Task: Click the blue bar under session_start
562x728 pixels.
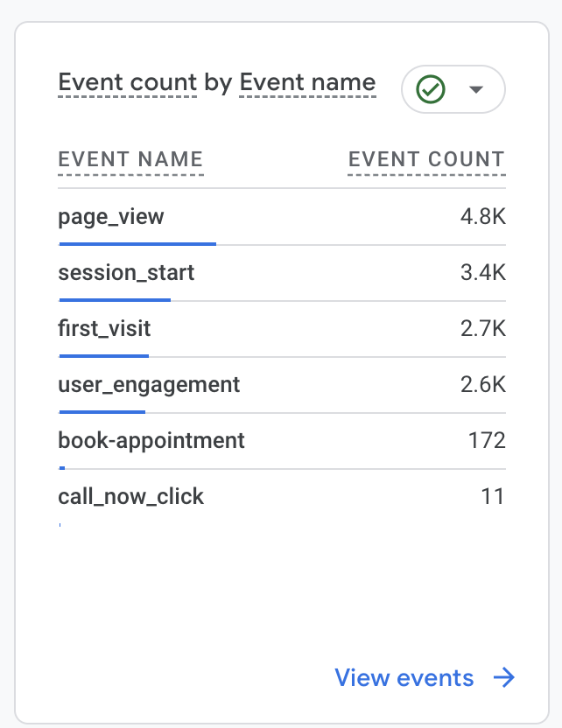Action: coord(114,299)
